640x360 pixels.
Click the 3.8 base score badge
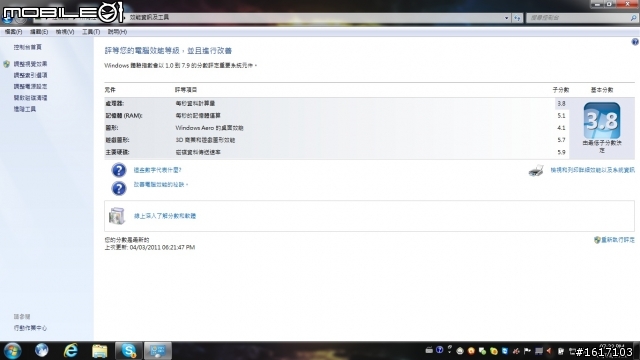click(x=602, y=120)
